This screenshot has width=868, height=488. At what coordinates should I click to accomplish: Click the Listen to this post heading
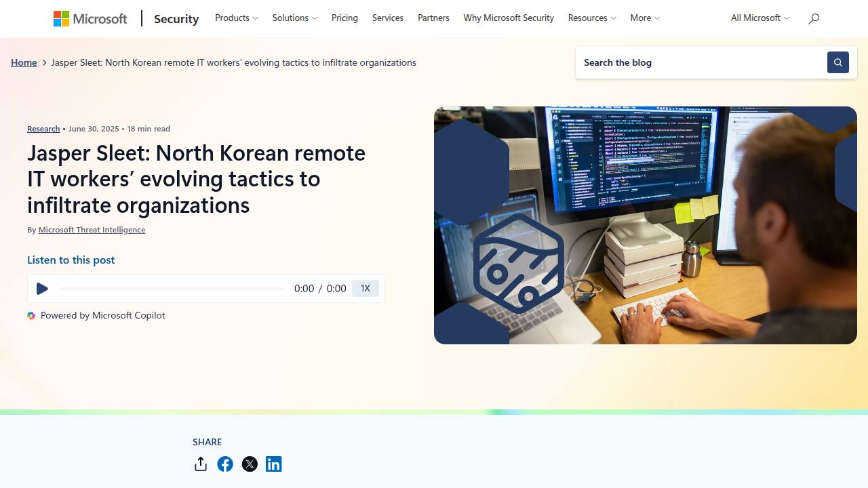pos(71,260)
